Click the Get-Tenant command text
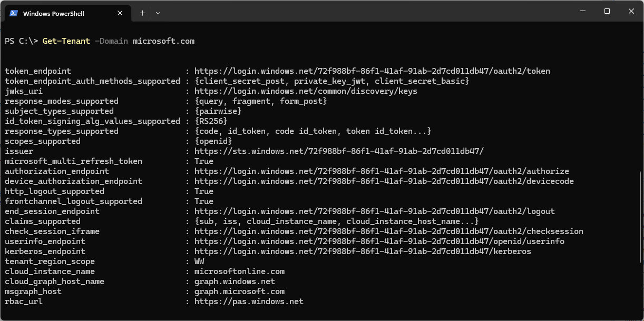 66,41
